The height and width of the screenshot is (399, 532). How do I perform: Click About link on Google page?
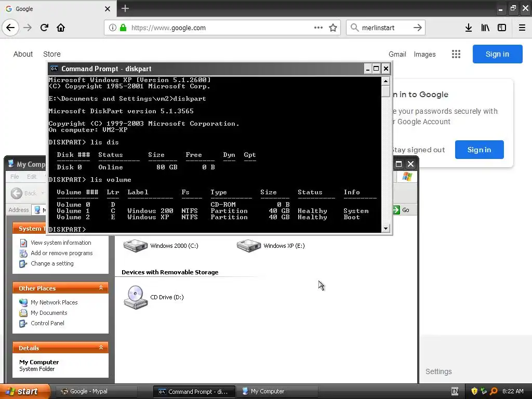click(23, 54)
